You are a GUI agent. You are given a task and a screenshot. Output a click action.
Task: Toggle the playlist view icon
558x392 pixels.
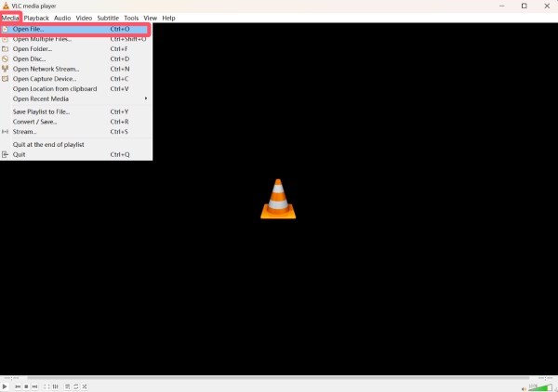click(67, 386)
